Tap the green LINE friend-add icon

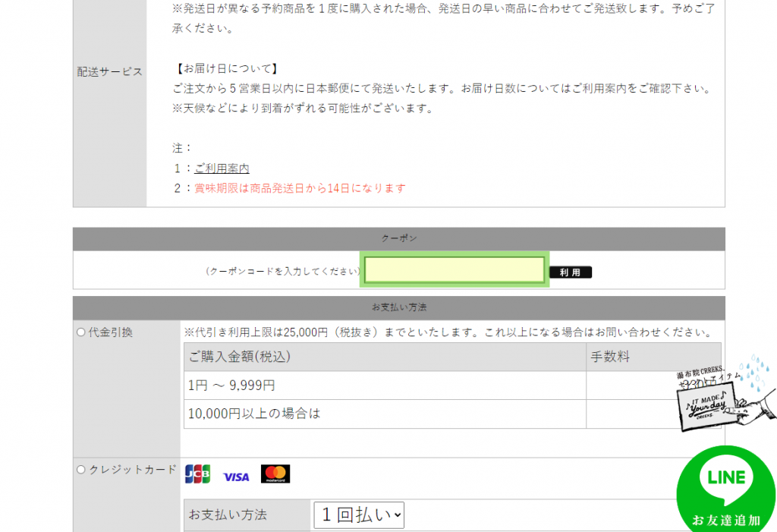[725, 488]
